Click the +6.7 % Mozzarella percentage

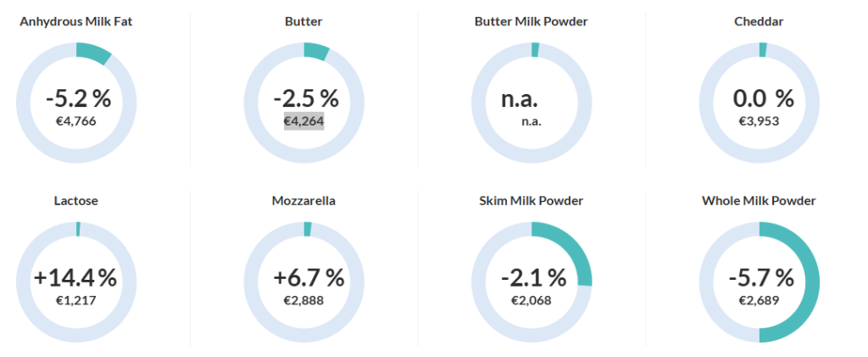click(x=309, y=278)
